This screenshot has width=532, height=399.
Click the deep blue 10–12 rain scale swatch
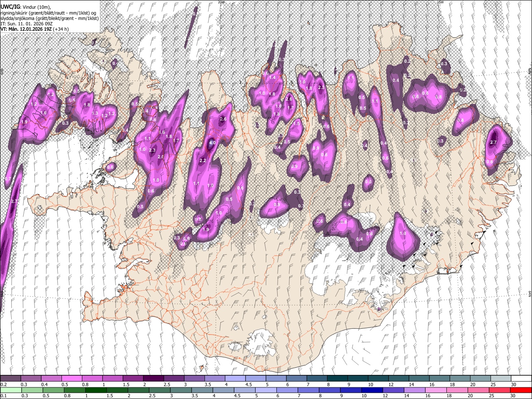tap(371, 390)
